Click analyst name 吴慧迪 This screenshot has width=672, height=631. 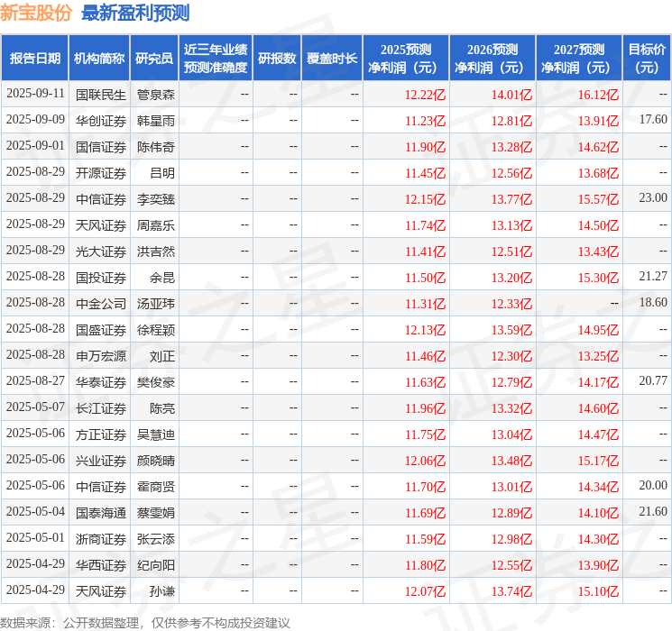tap(155, 434)
